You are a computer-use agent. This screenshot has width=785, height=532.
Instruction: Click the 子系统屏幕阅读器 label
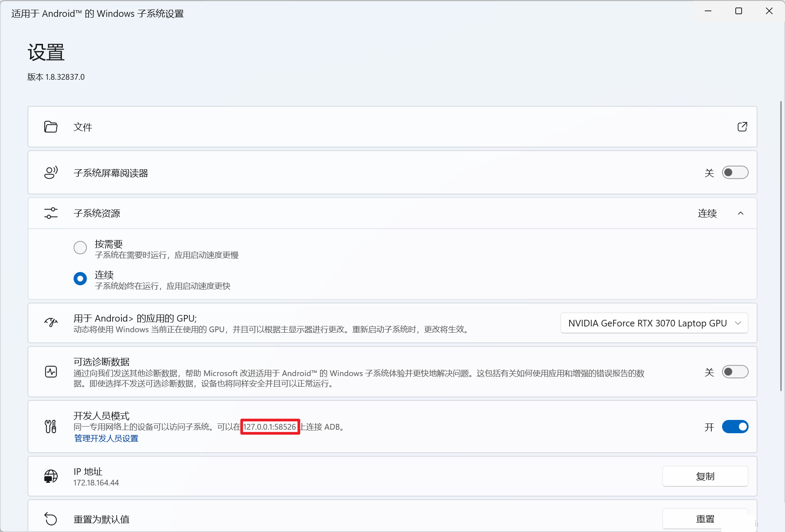pos(111,173)
